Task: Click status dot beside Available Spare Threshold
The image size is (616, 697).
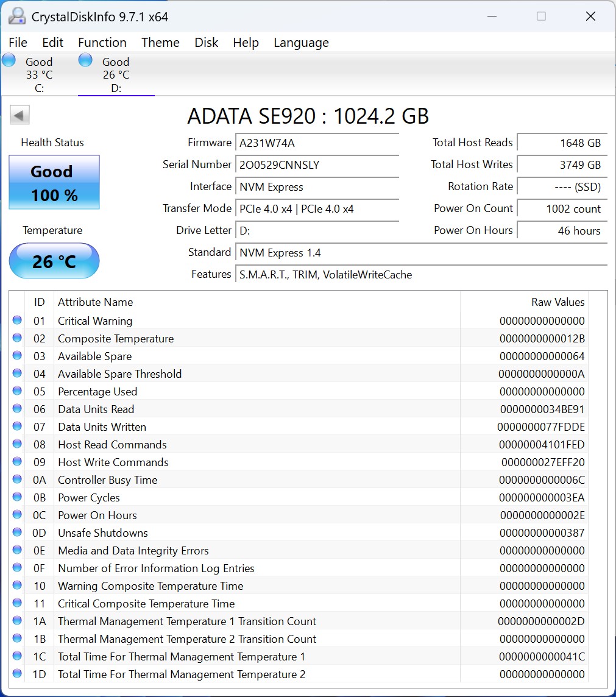Action: tap(17, 373)
